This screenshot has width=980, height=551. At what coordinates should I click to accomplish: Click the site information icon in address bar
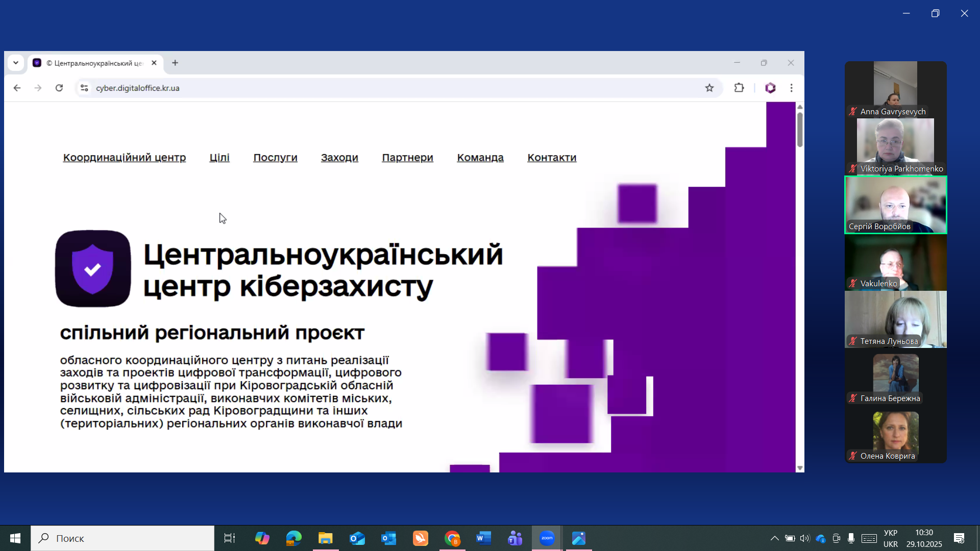[x=84, y=88]
